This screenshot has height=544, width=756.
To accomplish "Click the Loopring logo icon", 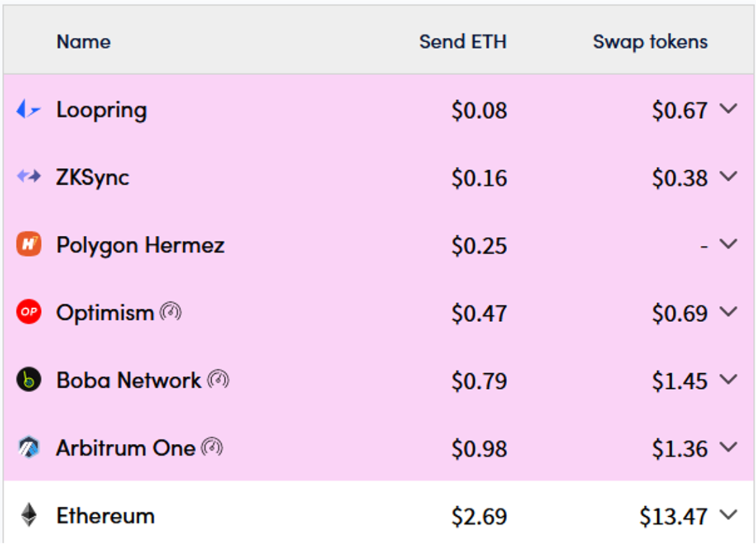I will [28, 110].
